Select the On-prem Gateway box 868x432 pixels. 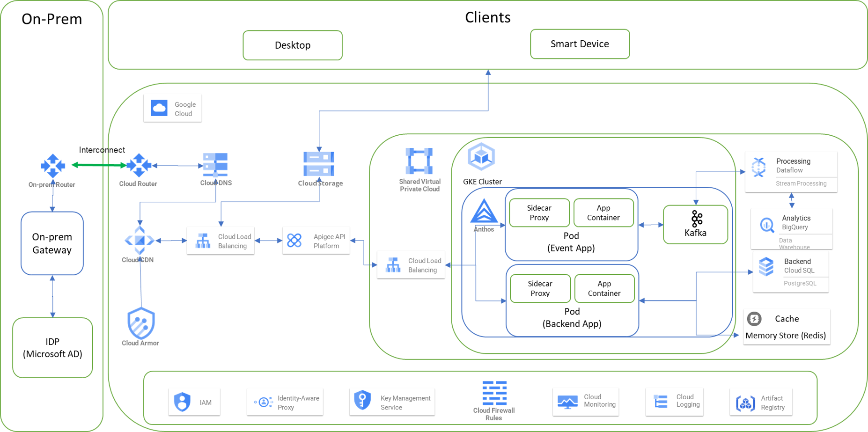pyautogui.click(x=52, y=243)
